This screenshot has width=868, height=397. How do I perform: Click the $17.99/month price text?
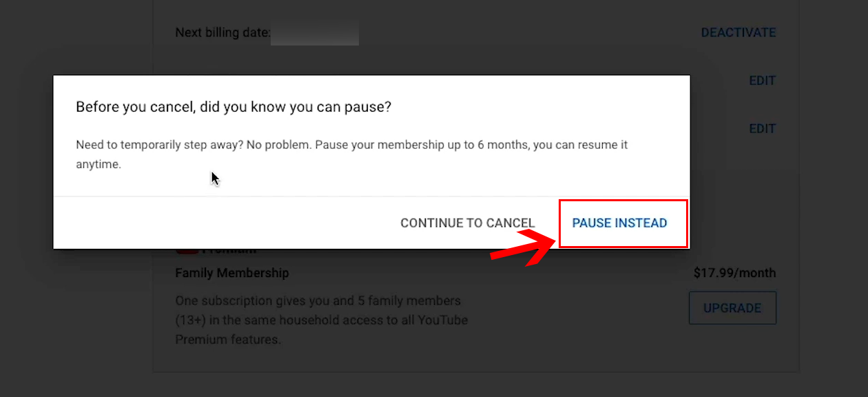[734, 273]
